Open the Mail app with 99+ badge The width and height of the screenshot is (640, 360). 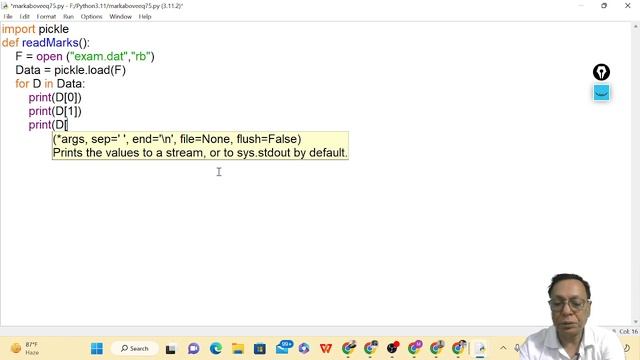(283, 348)
